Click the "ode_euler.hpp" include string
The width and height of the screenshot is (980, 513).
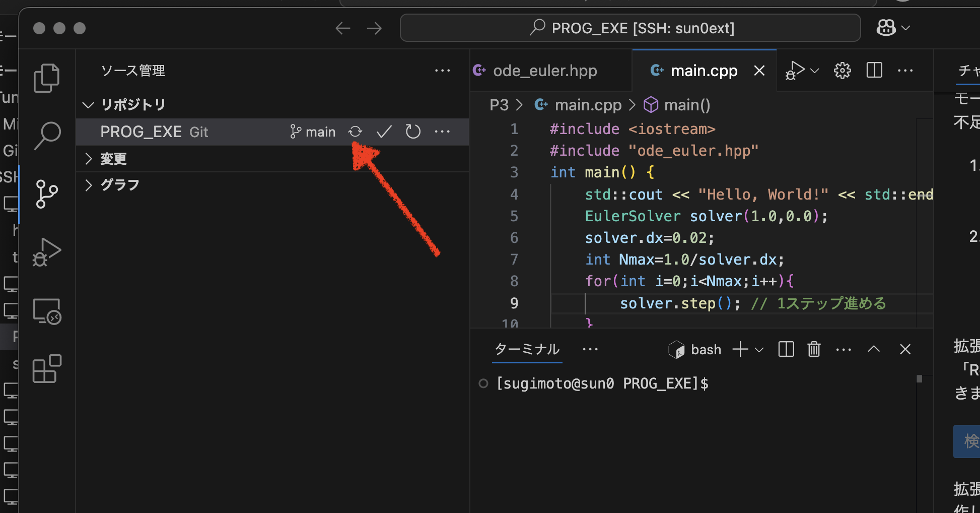pos(693,151)
